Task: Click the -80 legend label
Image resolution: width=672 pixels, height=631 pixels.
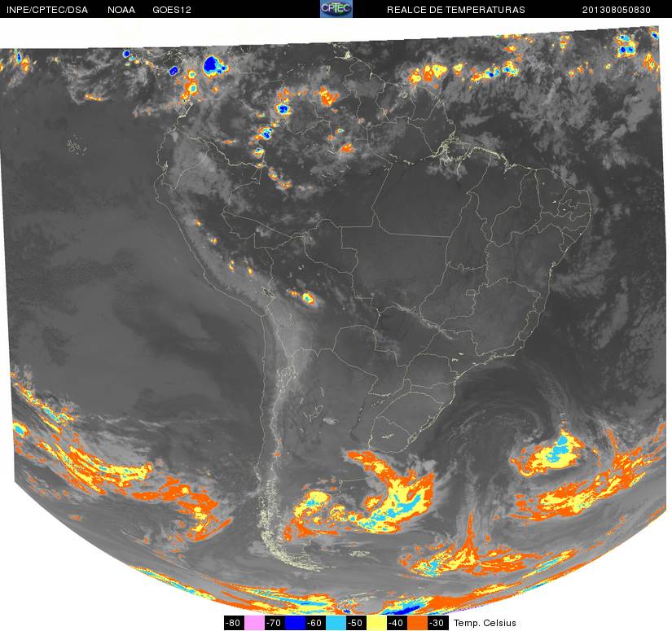Action: click(x=234, y=623)
